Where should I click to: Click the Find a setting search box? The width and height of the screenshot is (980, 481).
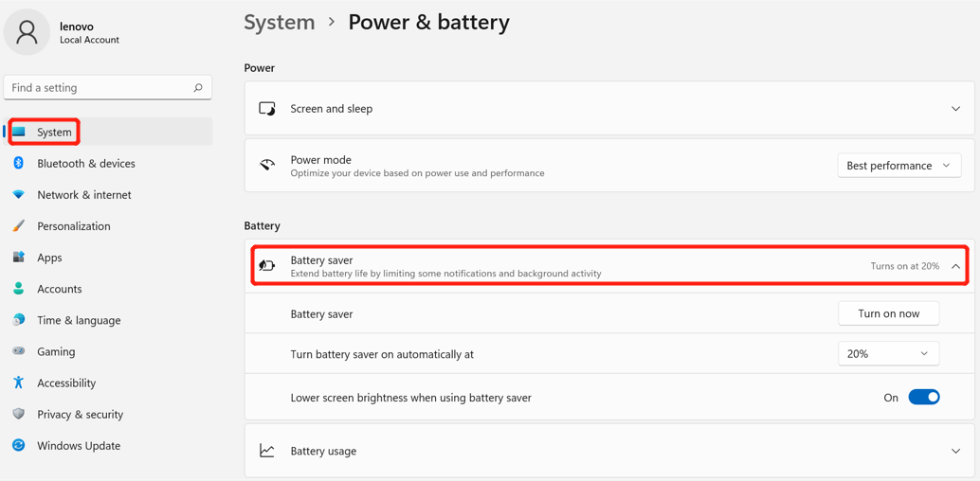click(107, 87)
